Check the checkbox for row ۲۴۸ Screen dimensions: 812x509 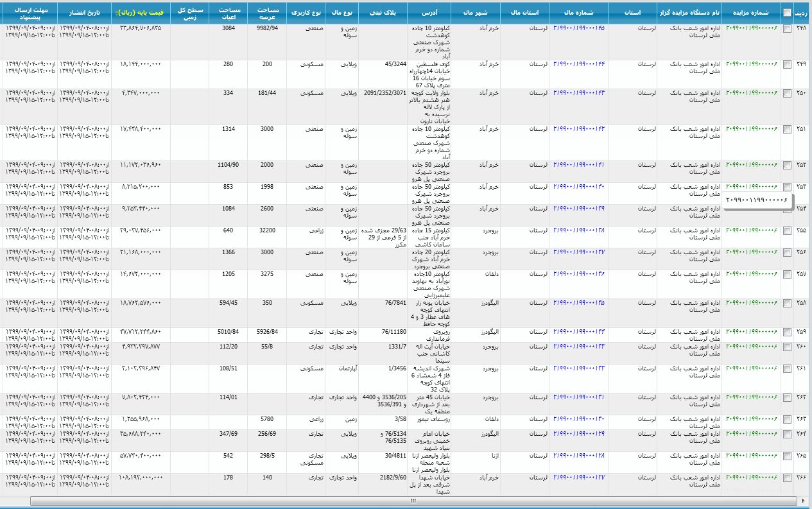[787, 29]
